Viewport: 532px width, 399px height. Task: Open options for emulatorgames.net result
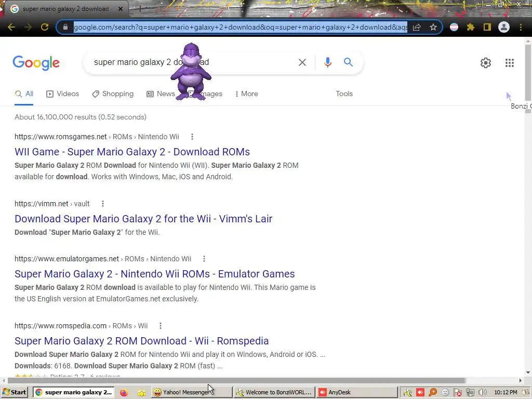(204, 259)
